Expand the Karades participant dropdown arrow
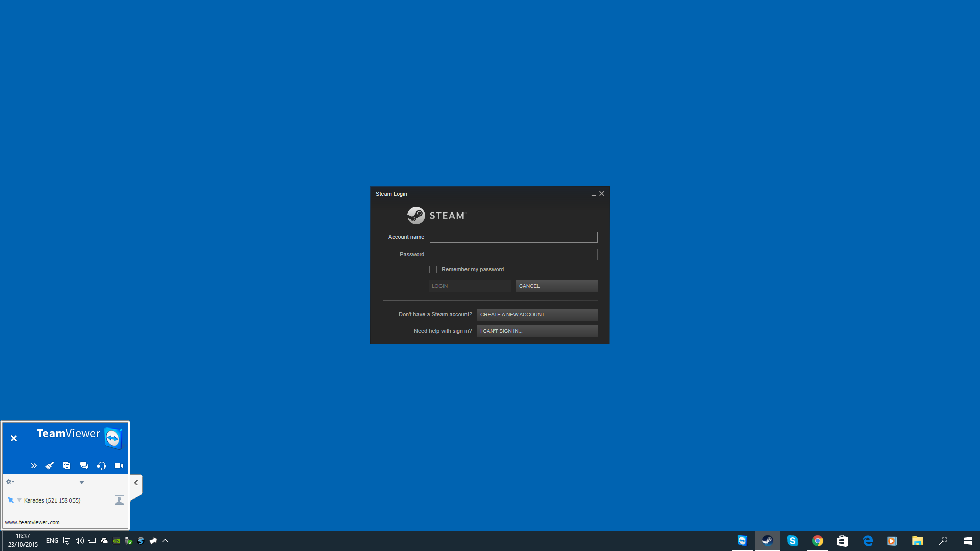Screen dimensions: 980x551 [x=19, y=500]
